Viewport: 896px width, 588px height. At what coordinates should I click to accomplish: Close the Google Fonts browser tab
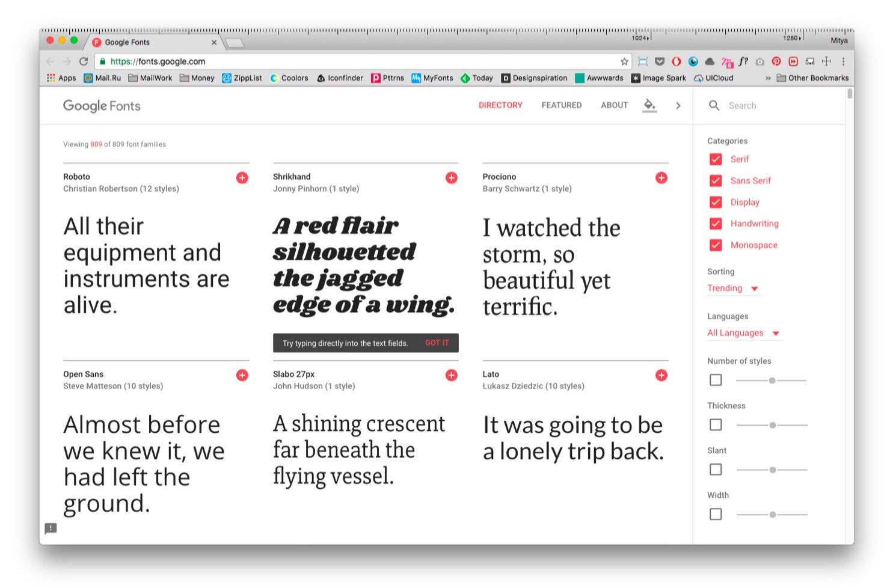214,43
